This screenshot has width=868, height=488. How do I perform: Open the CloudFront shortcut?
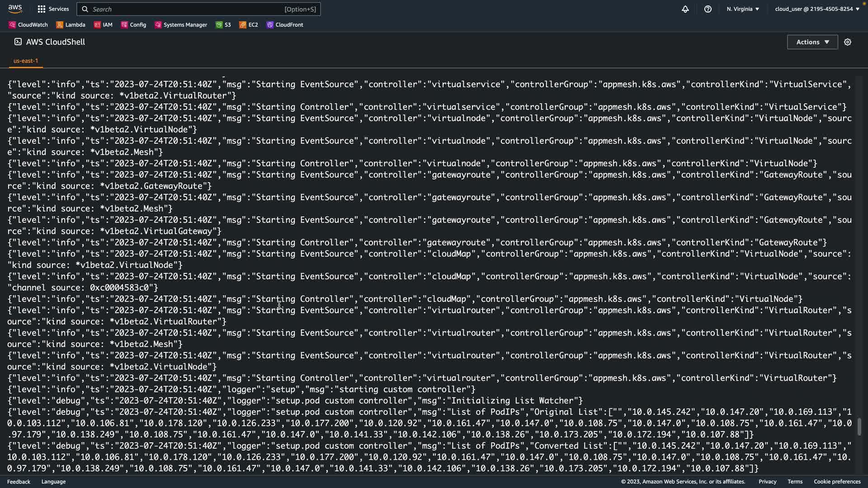(x=285, y=25)
